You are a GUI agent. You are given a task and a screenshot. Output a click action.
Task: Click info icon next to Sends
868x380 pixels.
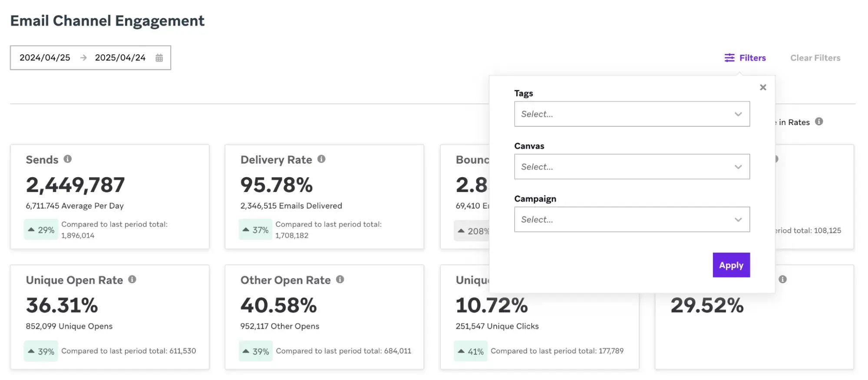coord(68,159)
